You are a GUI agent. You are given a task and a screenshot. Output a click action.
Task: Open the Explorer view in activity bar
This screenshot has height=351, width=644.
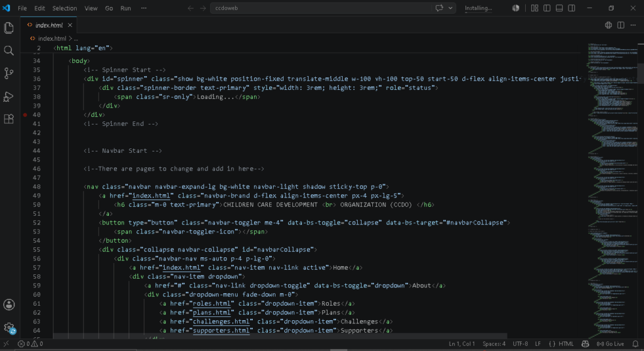9,28
